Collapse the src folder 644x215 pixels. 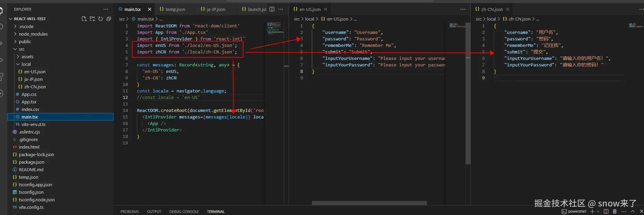(60, 49)
